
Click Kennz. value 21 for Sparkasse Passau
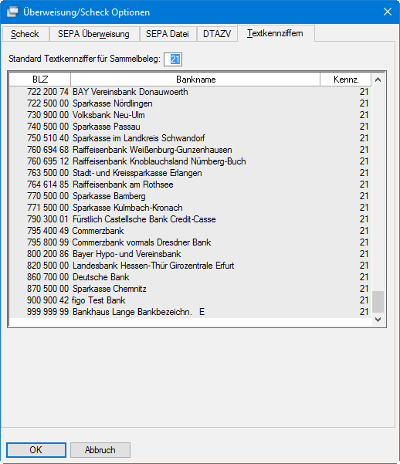coord(364,127)
